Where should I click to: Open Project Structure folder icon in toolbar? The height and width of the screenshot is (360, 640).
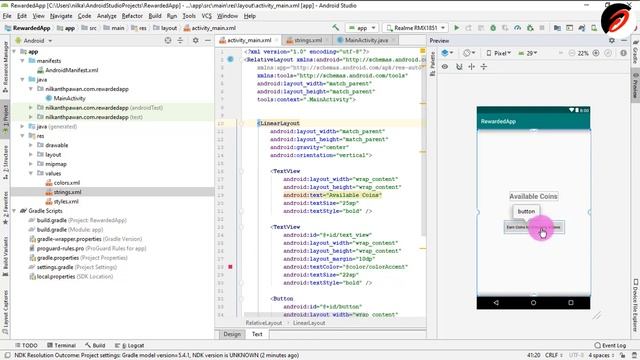coord(557,28)
